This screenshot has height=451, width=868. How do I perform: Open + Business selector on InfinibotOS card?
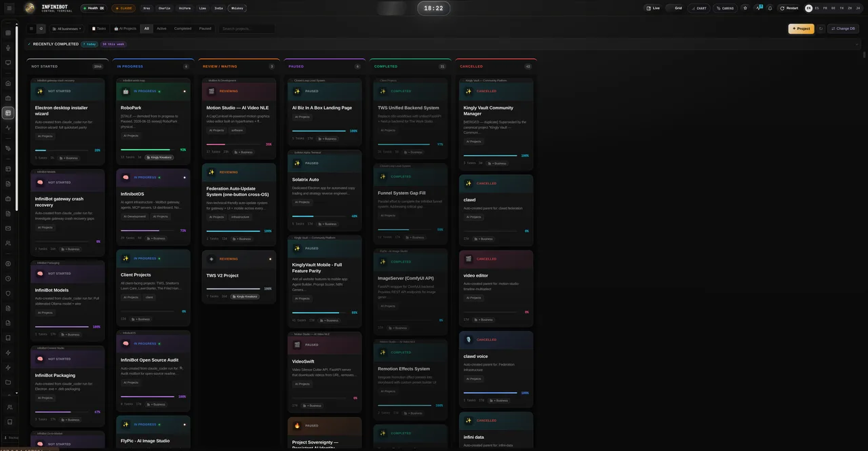tap(155, 238)
